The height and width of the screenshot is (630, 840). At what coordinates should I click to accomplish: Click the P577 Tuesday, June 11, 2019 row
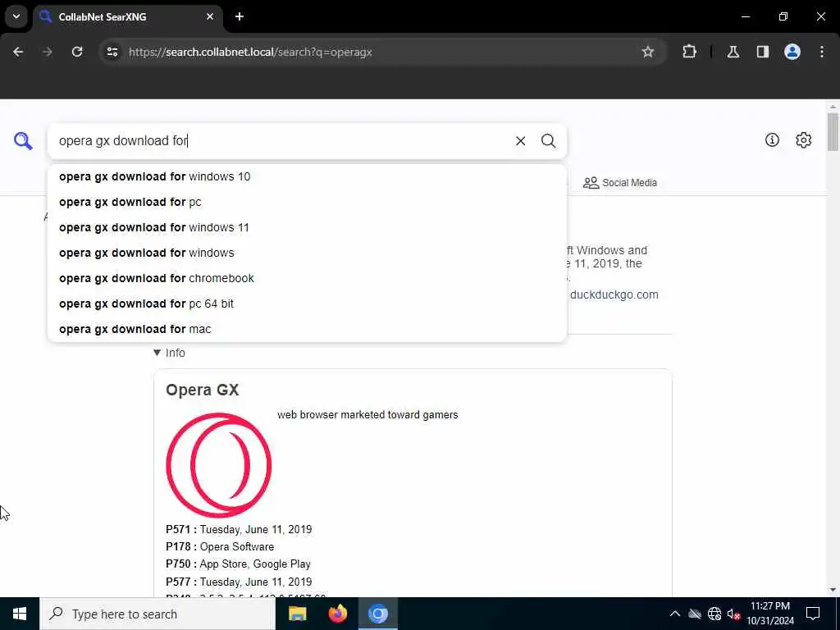pos(239,582)
